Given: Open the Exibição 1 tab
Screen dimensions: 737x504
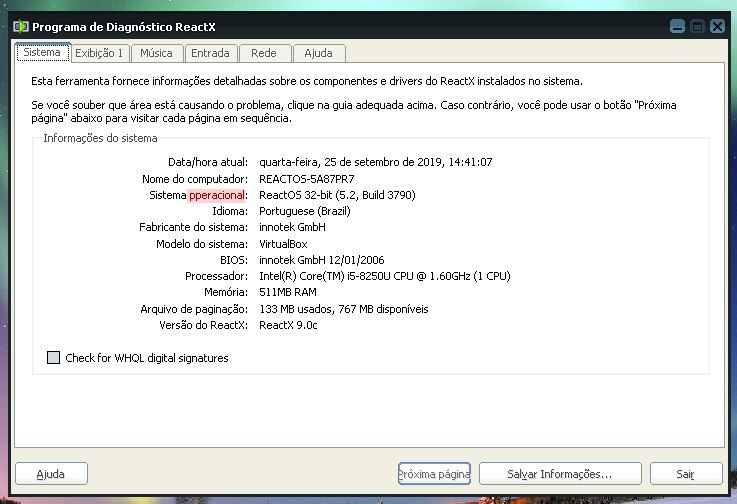Looking at the screenshot, I should pyautogui.click(x=99, y=54).
